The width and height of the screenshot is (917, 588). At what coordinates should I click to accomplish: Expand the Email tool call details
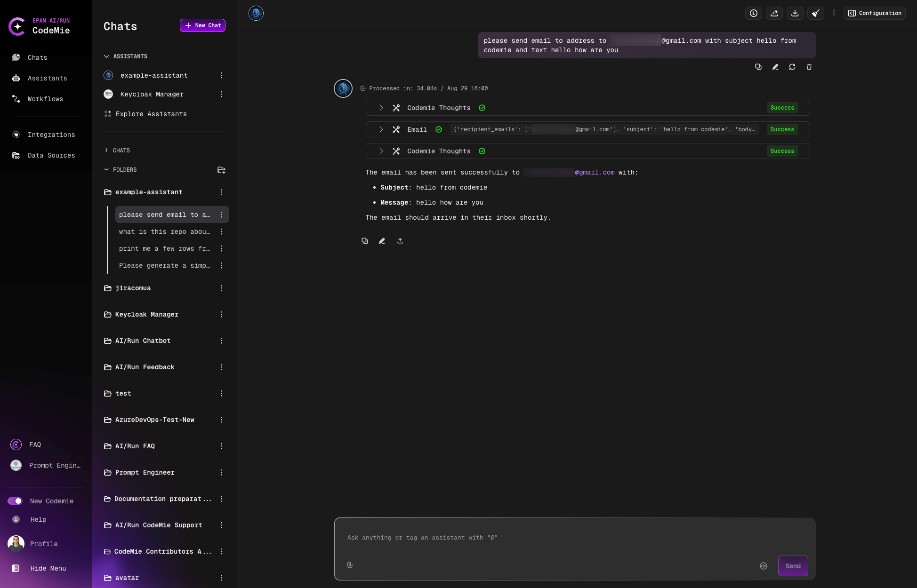point(381,129)
